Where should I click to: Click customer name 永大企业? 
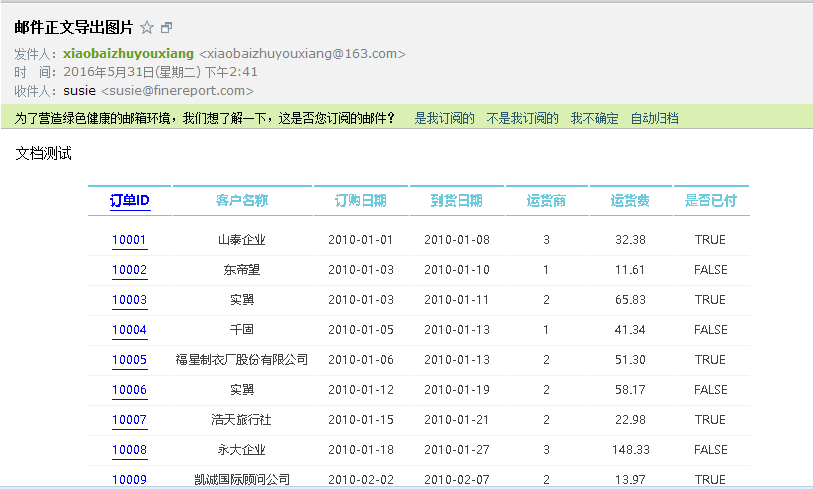click(242, 450)
